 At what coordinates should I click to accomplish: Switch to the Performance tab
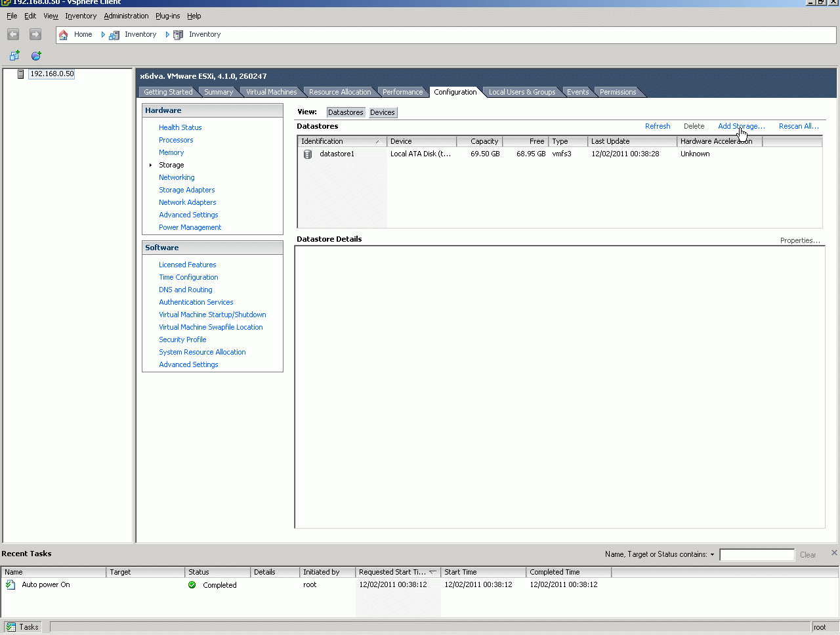(402, 92)
